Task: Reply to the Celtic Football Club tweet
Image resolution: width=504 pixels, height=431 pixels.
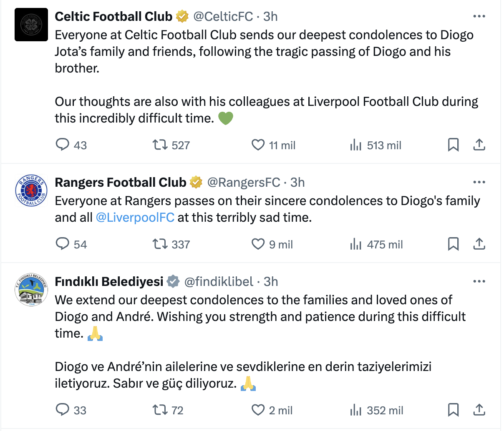Action: 63,145
